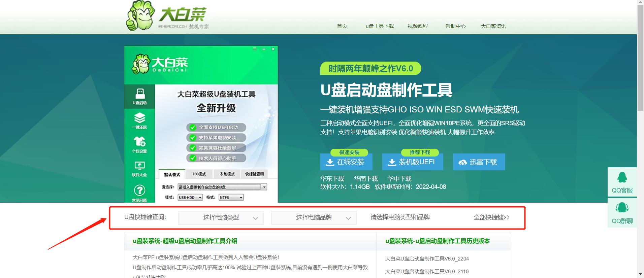Select the 快捷键查询 tab in tool window
Screen dimensions: 644x278
click(x=255, y=174)
